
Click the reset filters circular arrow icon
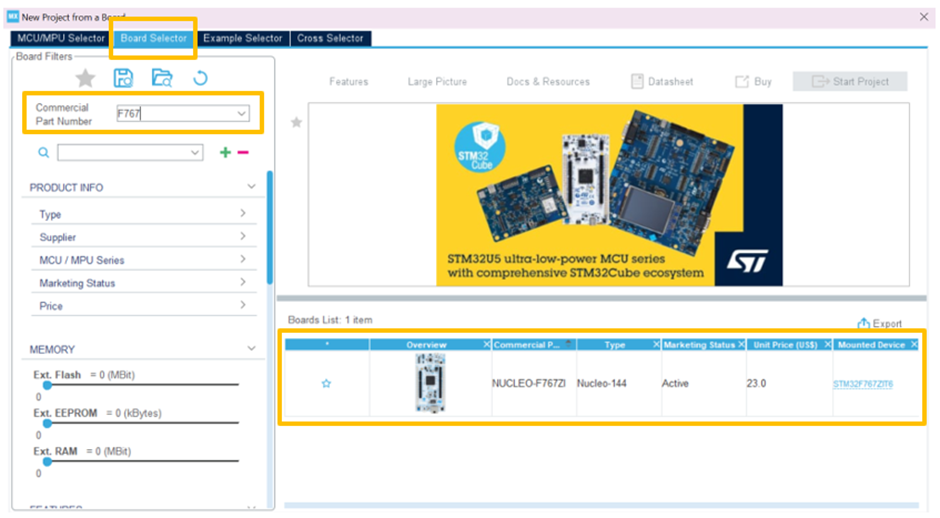coord(200,78)
